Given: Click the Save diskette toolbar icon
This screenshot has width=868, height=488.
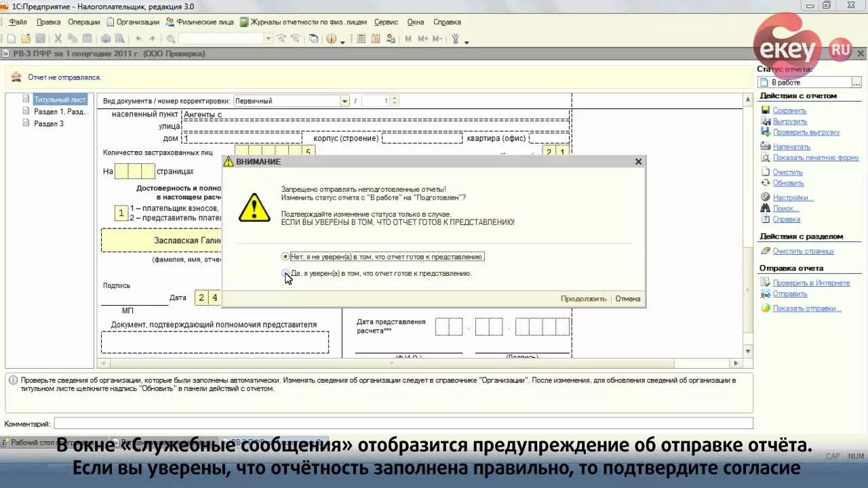Looking at the screenshot, I should tap(40, 39).
